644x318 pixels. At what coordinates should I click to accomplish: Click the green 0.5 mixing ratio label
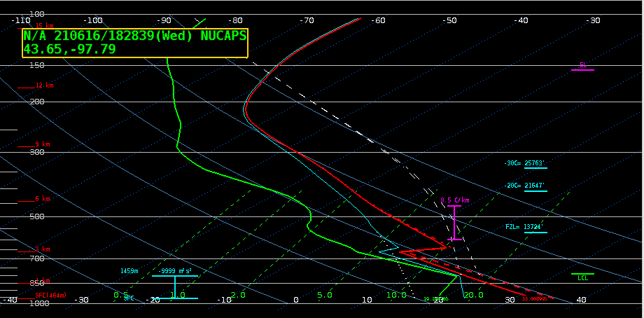pyautogui.click(x=120, y=295)
